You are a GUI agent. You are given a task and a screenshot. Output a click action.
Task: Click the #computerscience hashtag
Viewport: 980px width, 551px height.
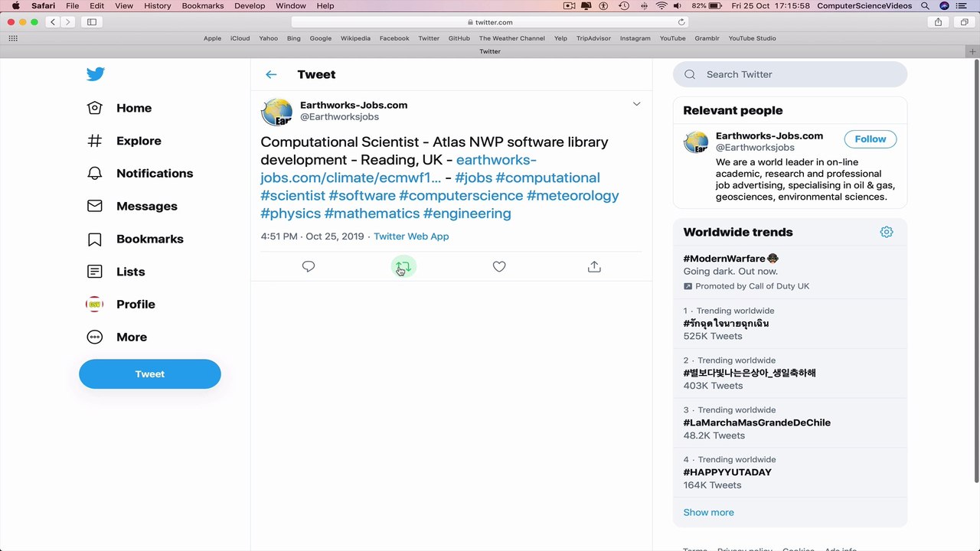(461, 195)
